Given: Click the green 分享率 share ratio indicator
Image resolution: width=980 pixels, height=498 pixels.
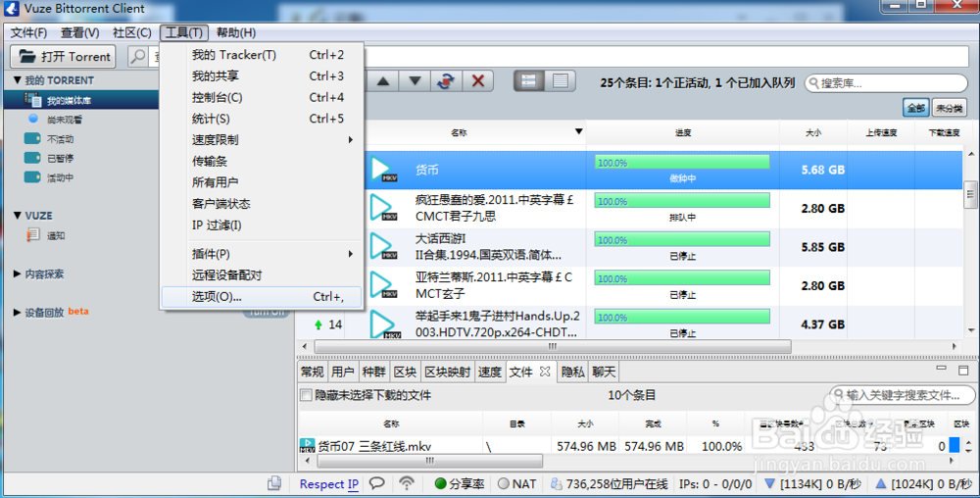Looking at the screenshot, I should point(460,483).
